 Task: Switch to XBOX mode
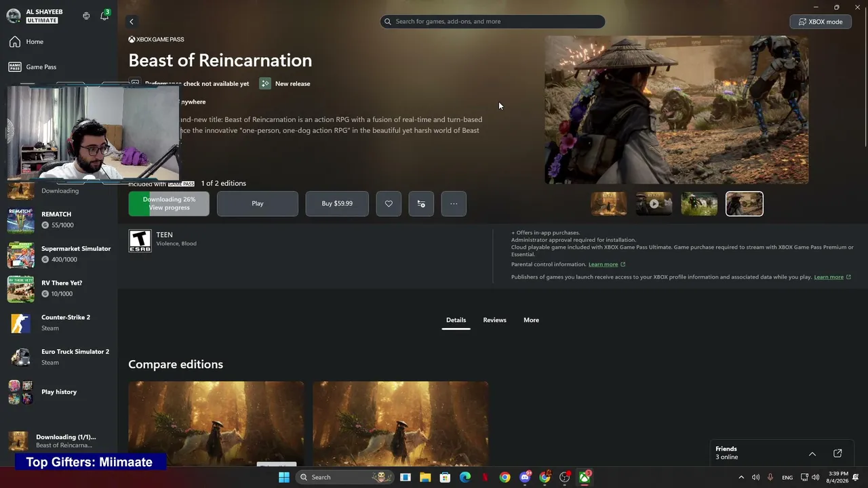coord(821,22)
